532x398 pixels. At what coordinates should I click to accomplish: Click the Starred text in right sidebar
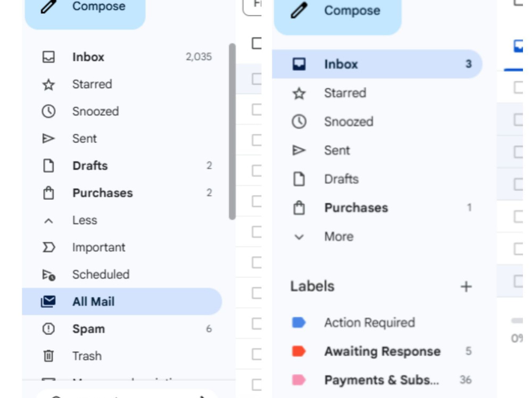(x=345, y=93)
